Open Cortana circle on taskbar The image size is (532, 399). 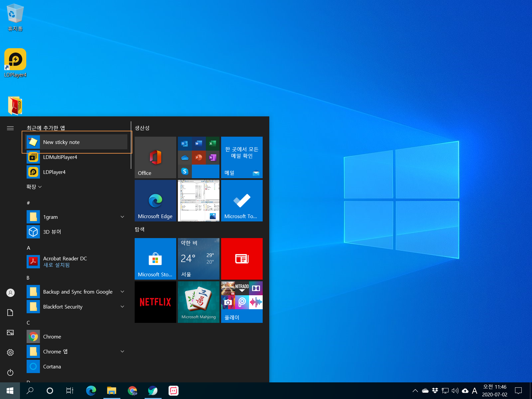(50, 391)
